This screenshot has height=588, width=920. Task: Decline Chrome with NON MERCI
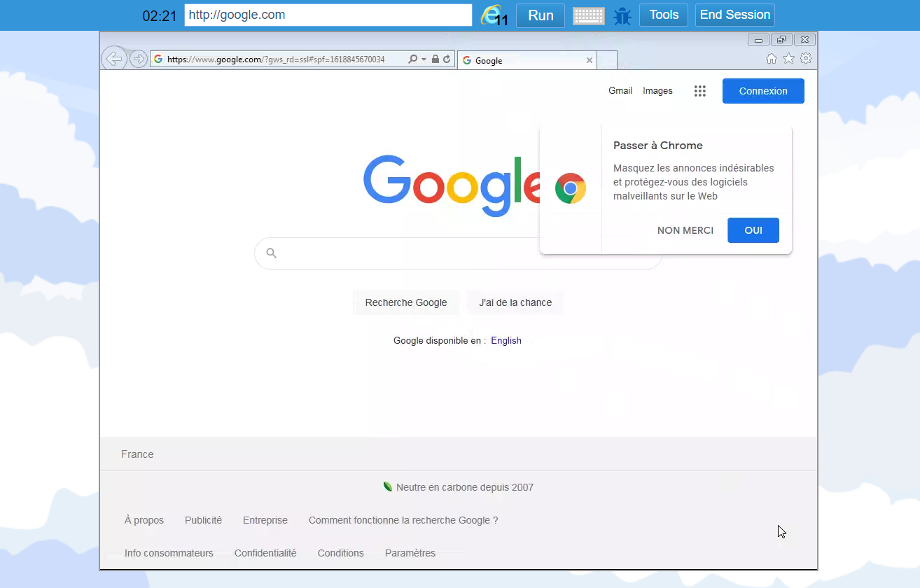coord(685,230)
